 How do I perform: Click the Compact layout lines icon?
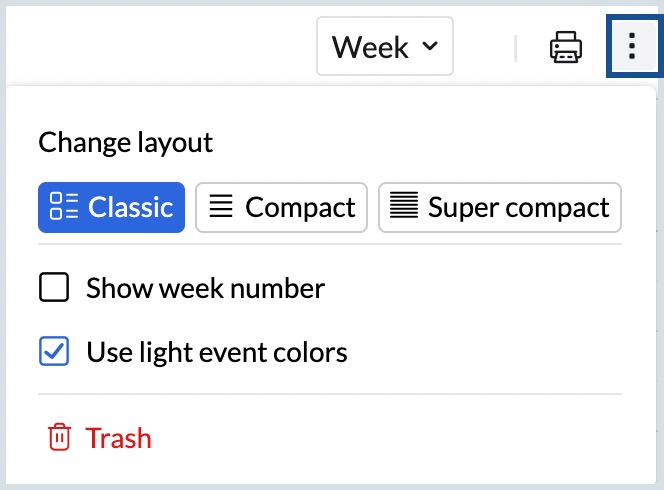pyautogui.click(x=221, y=207)
